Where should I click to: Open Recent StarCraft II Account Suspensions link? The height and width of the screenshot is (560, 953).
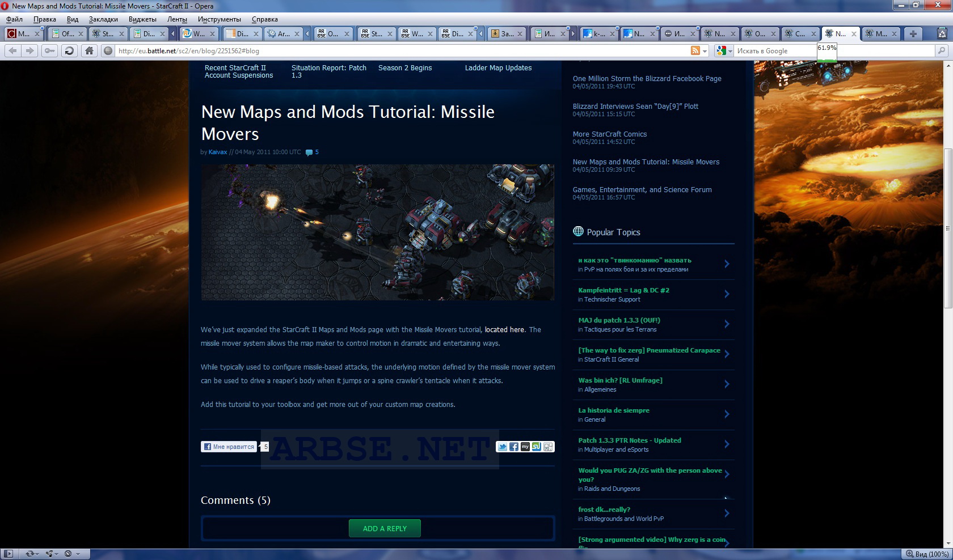[x=239, y=71]
